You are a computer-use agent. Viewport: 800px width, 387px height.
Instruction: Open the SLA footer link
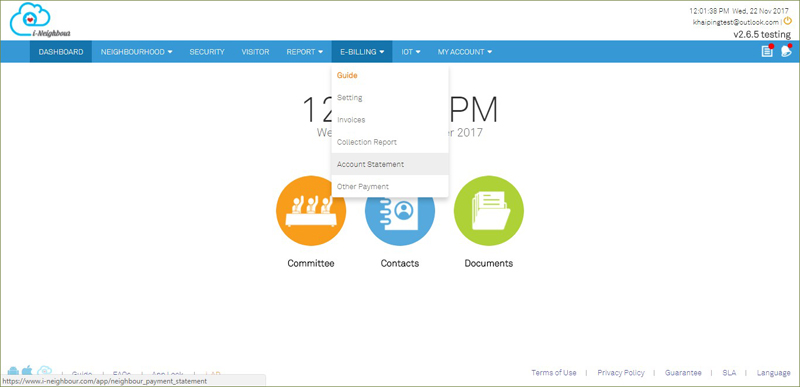click(x=729, y=373)
